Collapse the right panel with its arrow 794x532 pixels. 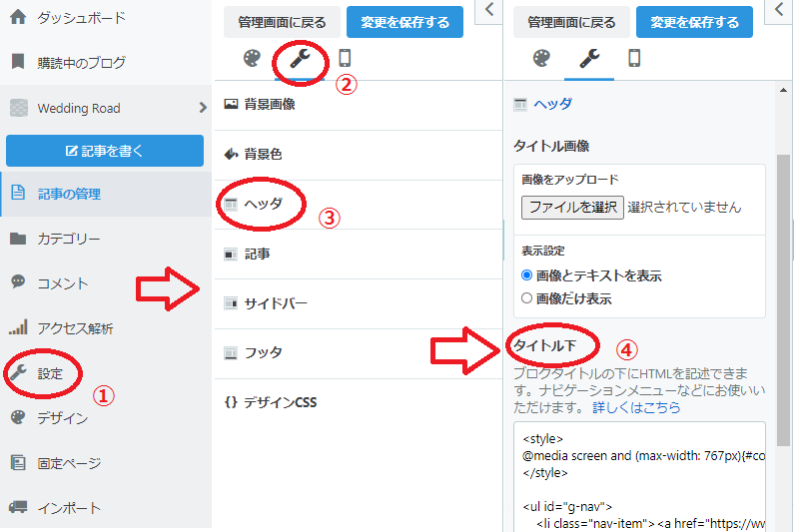779,10
